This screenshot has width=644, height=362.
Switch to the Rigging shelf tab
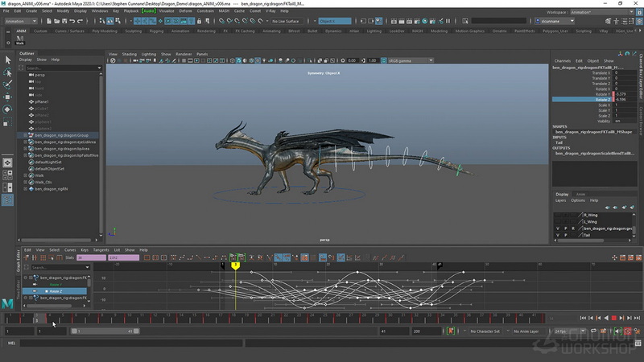click(x=156, y=31)
